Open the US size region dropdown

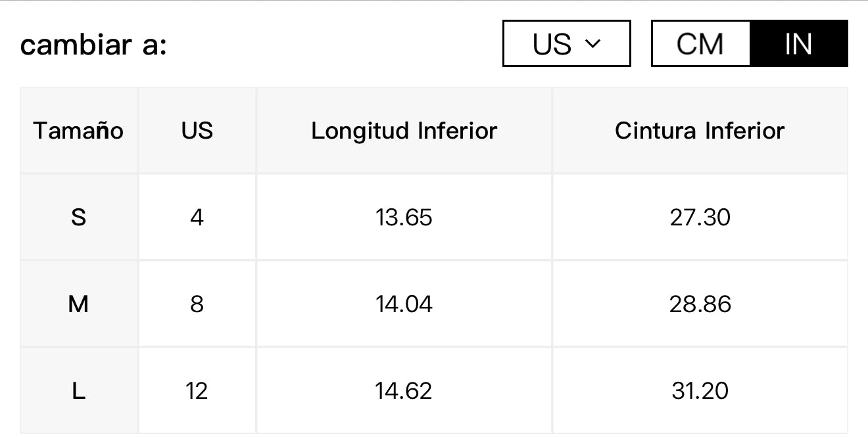567,43
